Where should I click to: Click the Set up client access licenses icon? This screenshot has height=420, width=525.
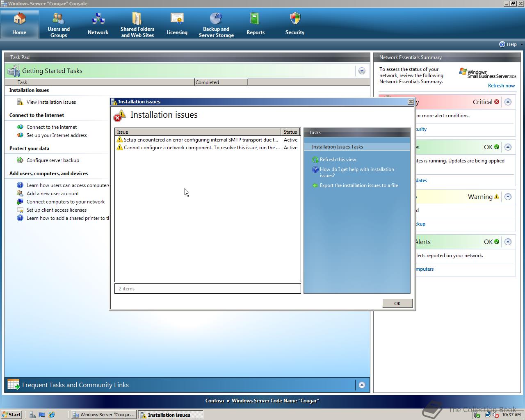tap(20, 210)
